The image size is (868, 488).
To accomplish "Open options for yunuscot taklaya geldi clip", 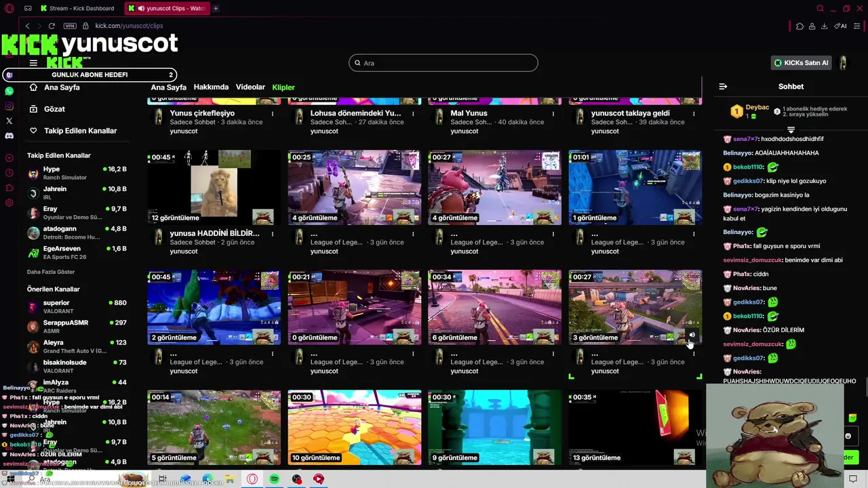I will [x=694, y=114].
